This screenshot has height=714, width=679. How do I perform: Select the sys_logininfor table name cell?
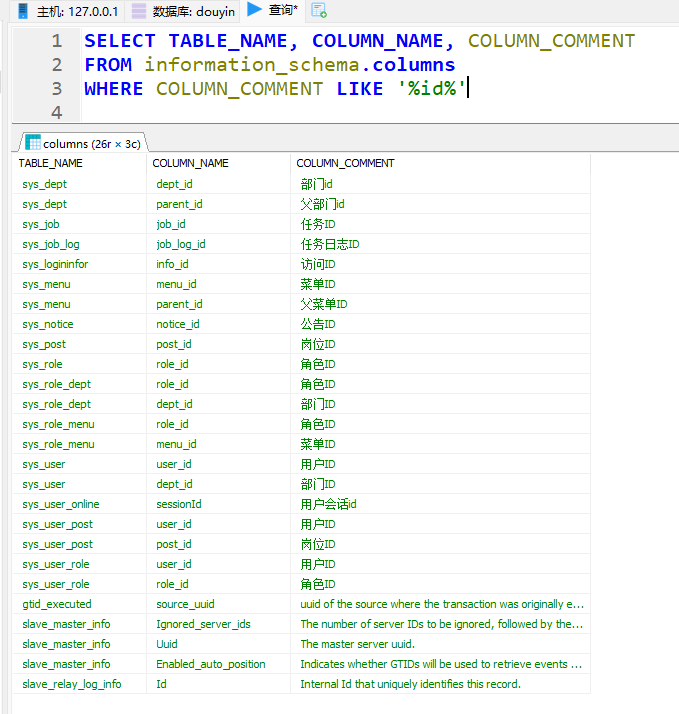[x=55, y=264]
